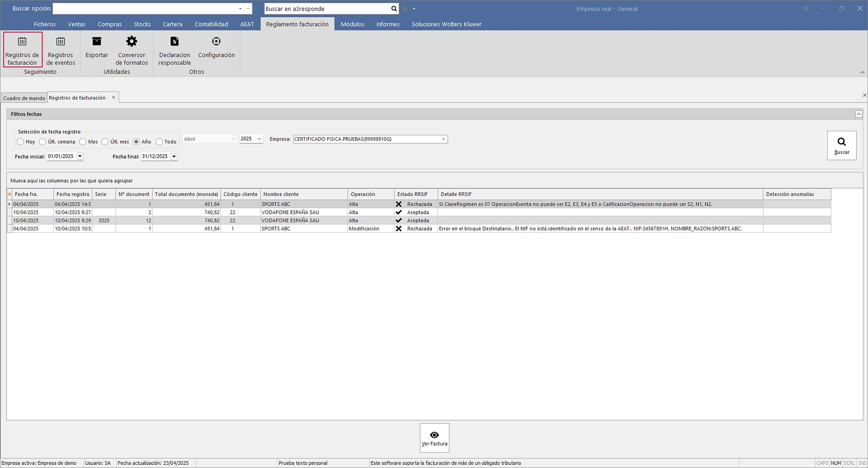Screen dimensions: 868x468
Task: Click the Buscar magnifier button
Action: 841,145
